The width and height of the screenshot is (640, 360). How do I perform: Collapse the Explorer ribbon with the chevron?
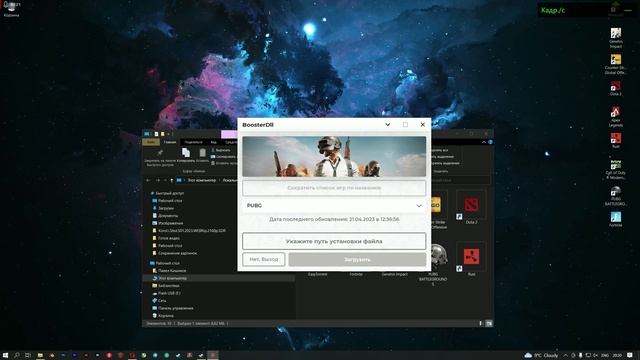pyautogui.click(x=484, y=142)
